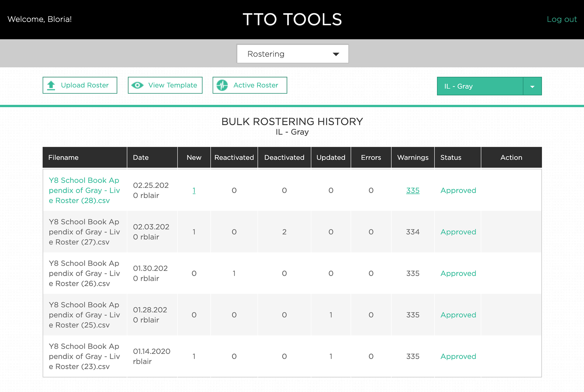The width and height of the screenshot is (584, 392).
Task: Select the Live Roster (27).csv filename
Action: tap(84, 232)
